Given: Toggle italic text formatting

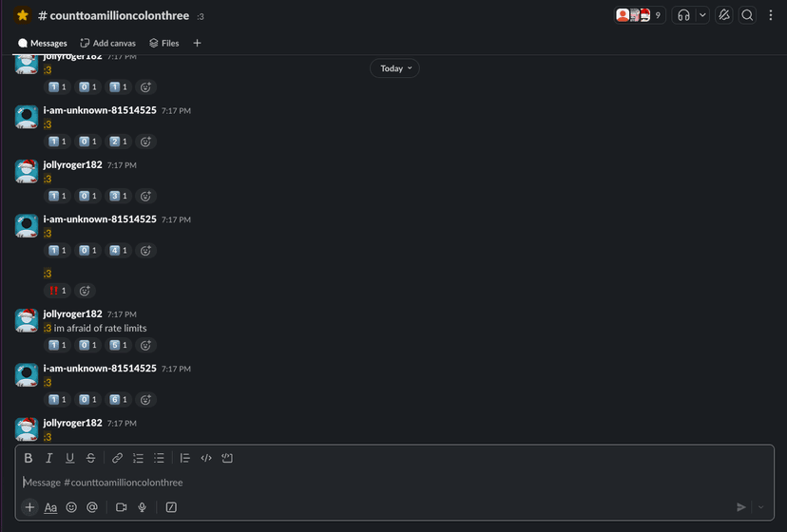Looking at the screenshot, I should point(49,458).
